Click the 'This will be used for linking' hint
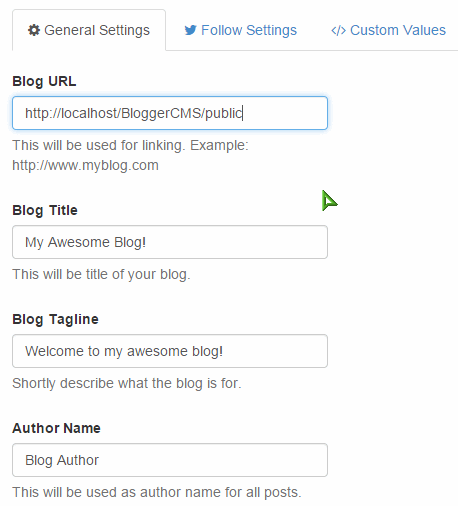Image resolution: width=458 pixels, height=506 pixels. [x=99, y=145]
